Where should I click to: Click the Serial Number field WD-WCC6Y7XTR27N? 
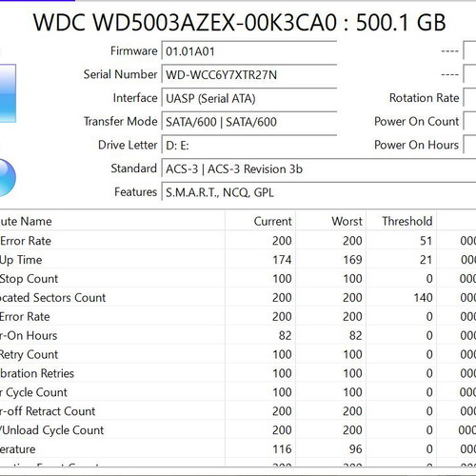click(249, 74)
